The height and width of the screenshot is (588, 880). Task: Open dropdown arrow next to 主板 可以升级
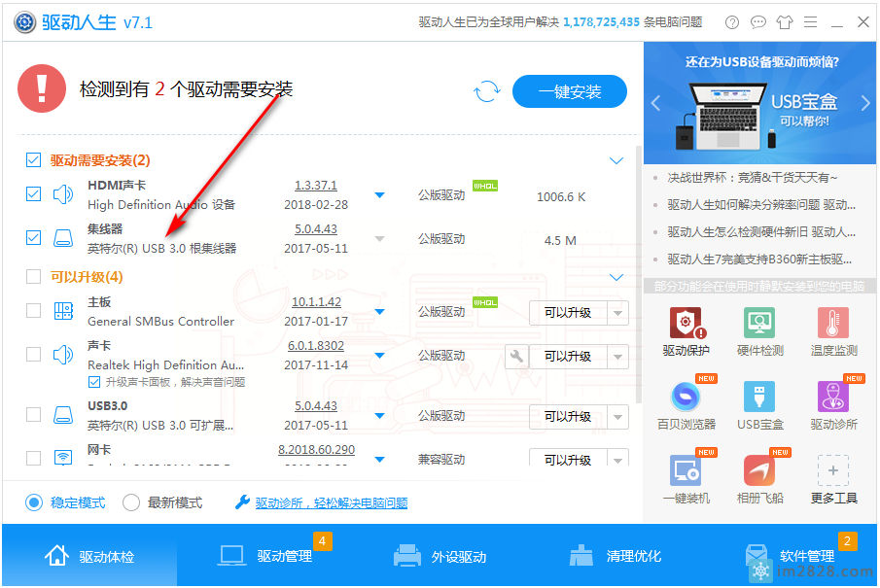coord(616,313)
